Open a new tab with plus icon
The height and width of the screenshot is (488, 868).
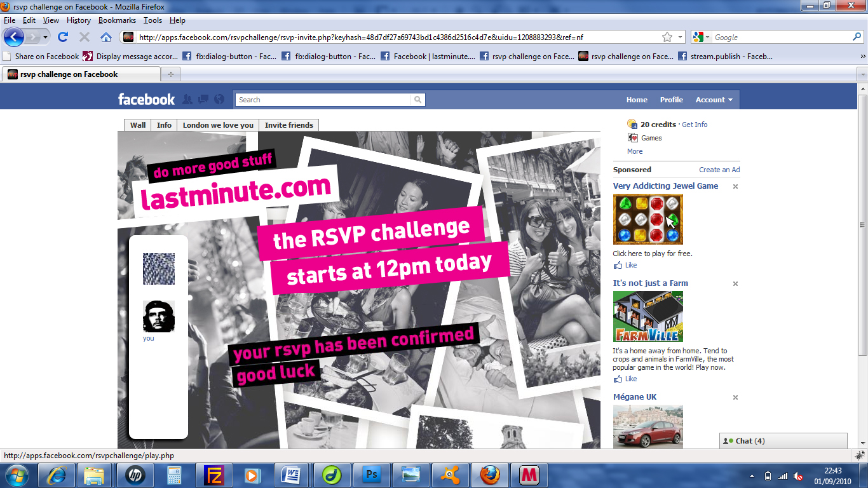point(170,74)
